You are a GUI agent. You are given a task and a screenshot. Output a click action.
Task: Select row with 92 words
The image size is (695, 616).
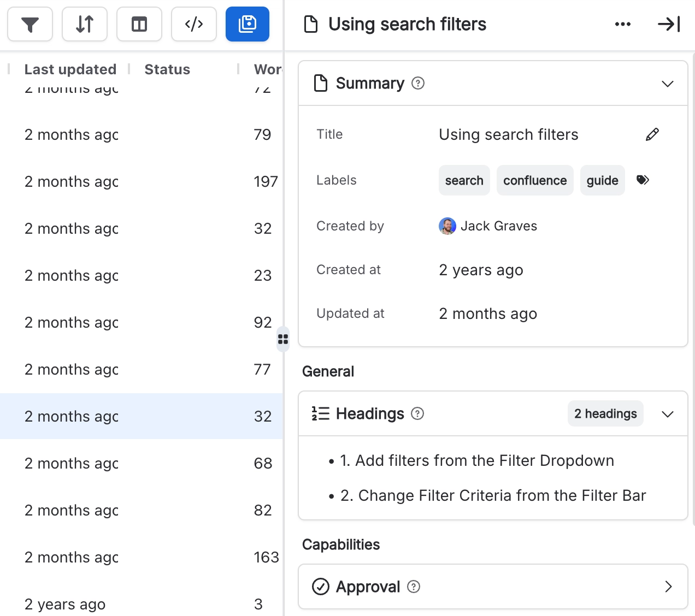pos(142,322)
